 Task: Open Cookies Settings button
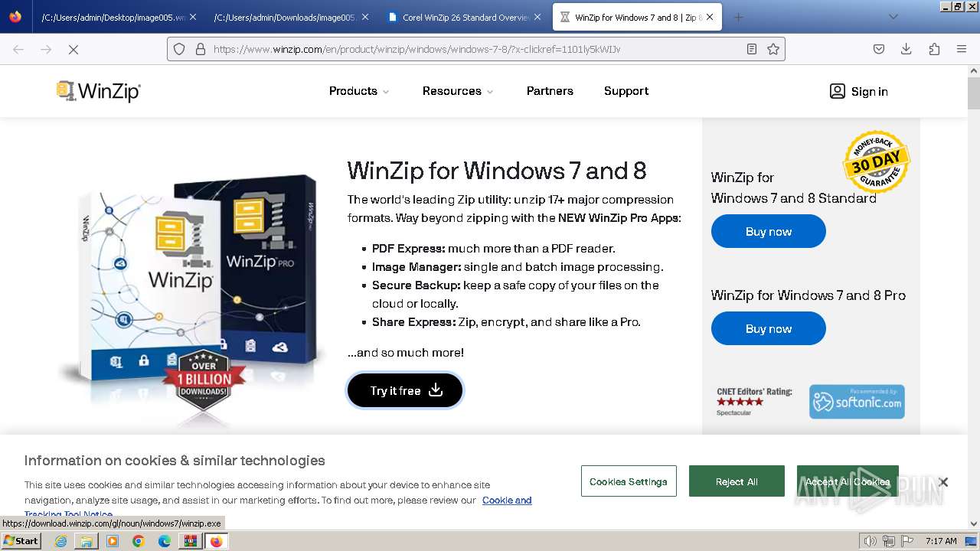629,481
